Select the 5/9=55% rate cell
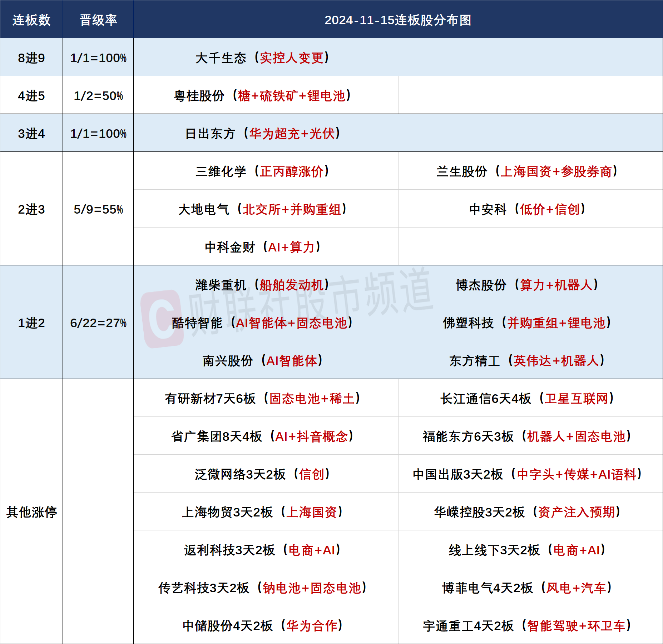 pos(98,209)
